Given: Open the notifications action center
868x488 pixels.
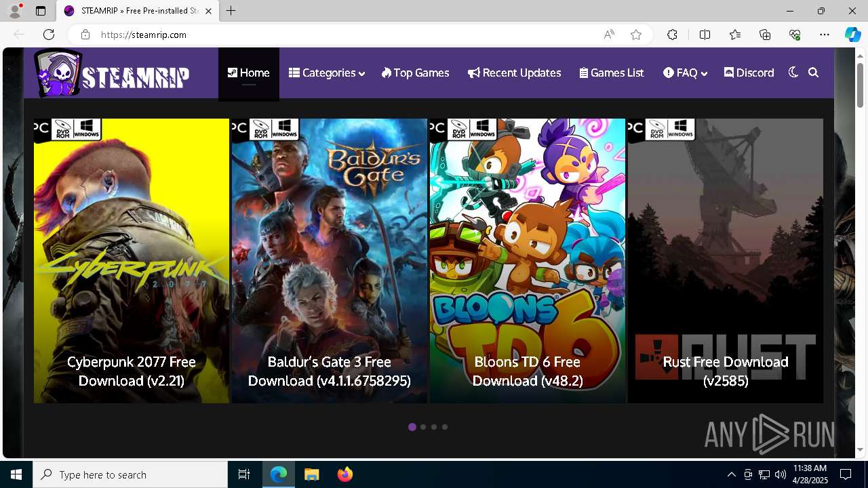Looking at the screenshot, I should coord(846,474).
